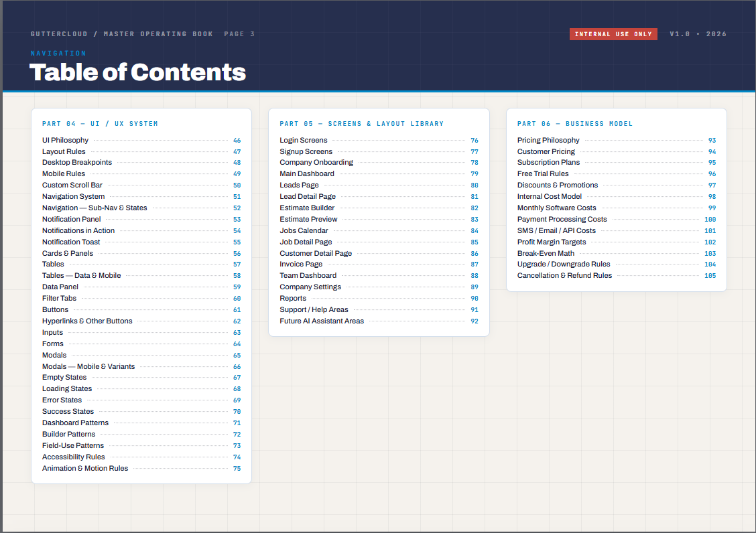Image resolution: width=756 pixels, height=533 pixels.
Task: Open the Company Settings entry
Action: (379, 287)
